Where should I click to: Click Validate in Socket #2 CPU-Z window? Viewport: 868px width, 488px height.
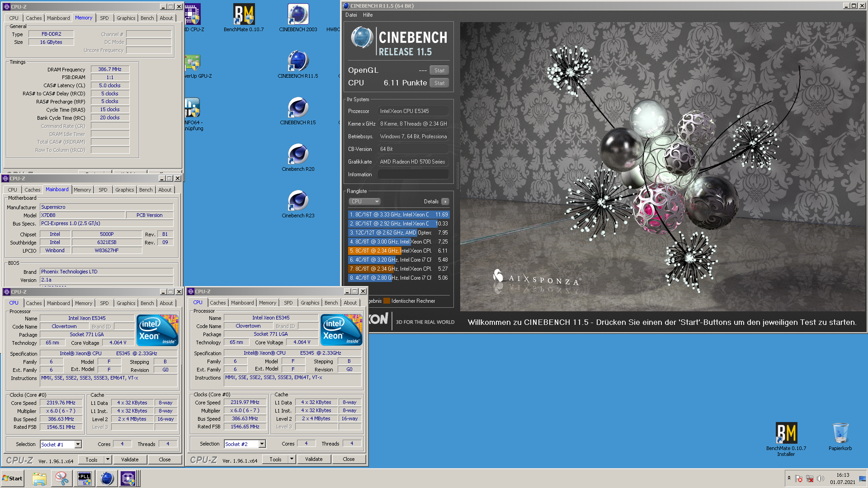[x=314, y=459]
